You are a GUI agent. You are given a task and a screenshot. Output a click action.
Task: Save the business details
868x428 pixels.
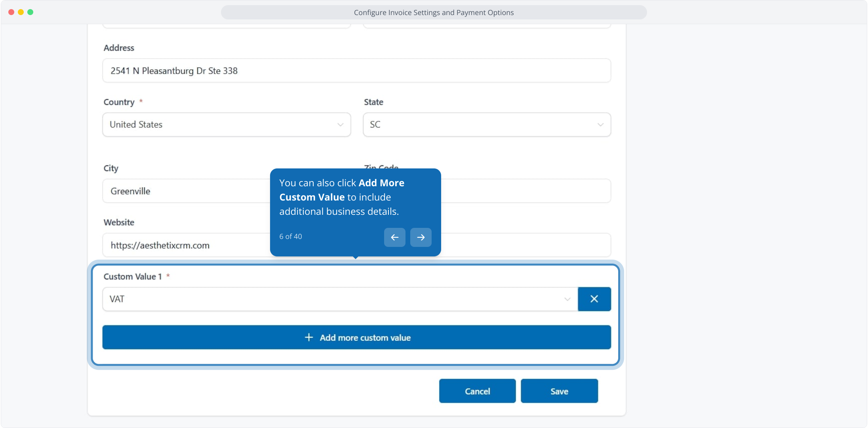click(559, 391)
